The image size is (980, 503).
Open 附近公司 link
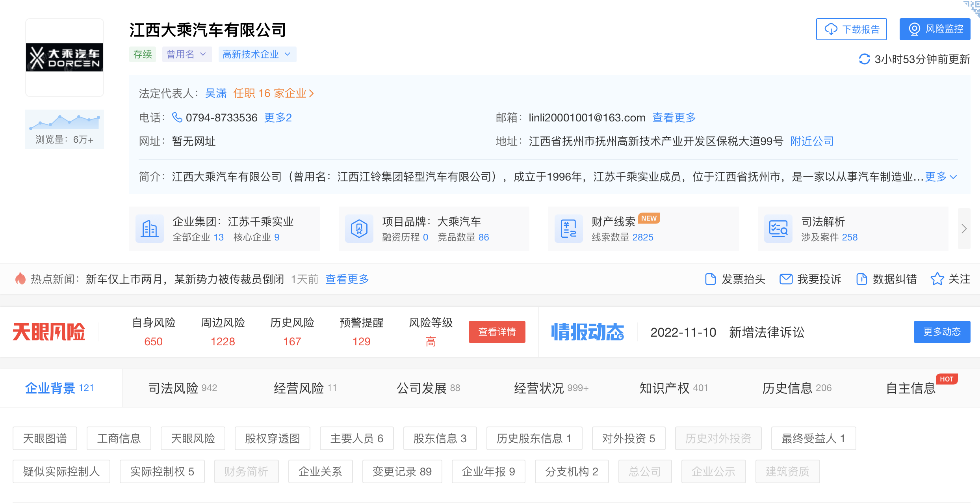812,141
